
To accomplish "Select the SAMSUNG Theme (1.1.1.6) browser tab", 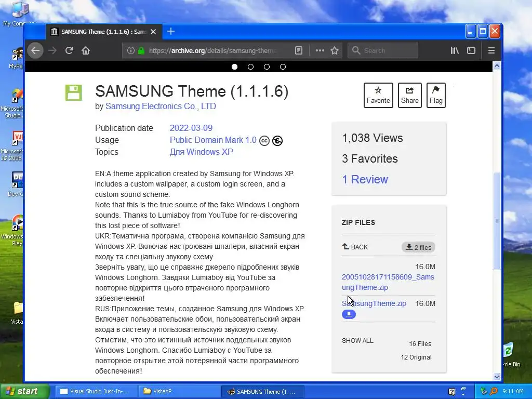I will (x=103, y=32).
